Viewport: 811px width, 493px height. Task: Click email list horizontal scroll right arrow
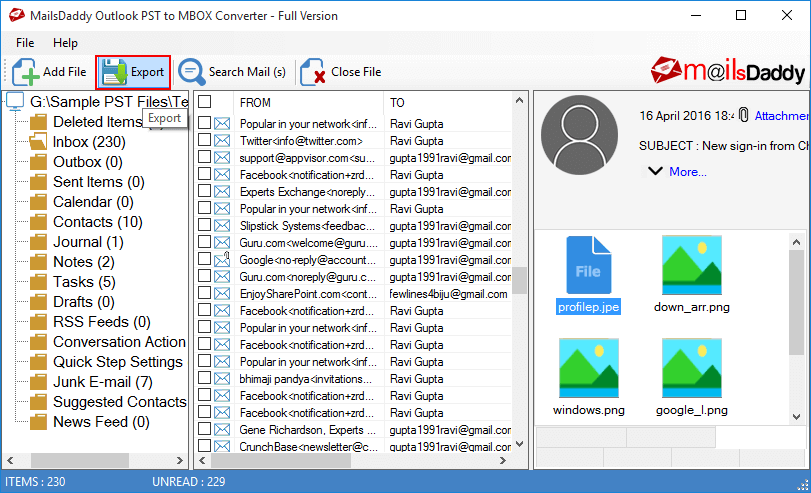click(x=503, y=460)
